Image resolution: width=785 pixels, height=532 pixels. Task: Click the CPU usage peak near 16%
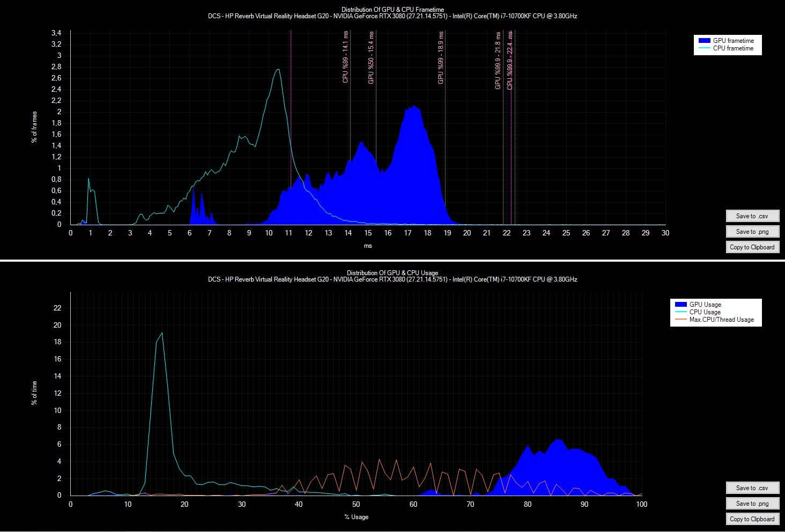(x=162, y=333)
